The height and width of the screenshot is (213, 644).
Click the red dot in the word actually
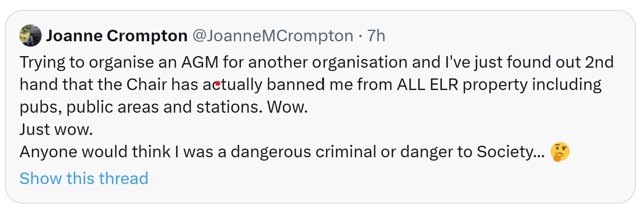pos(218,84)
